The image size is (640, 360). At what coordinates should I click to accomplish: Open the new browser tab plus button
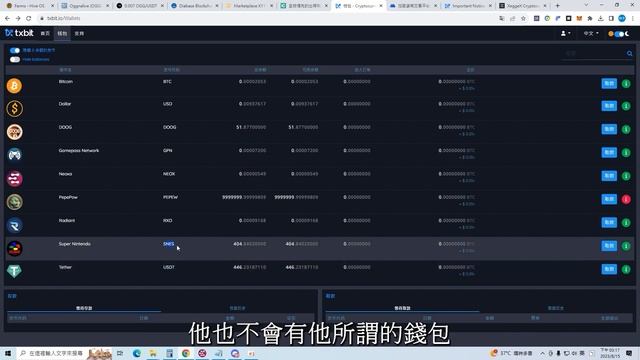558,6
